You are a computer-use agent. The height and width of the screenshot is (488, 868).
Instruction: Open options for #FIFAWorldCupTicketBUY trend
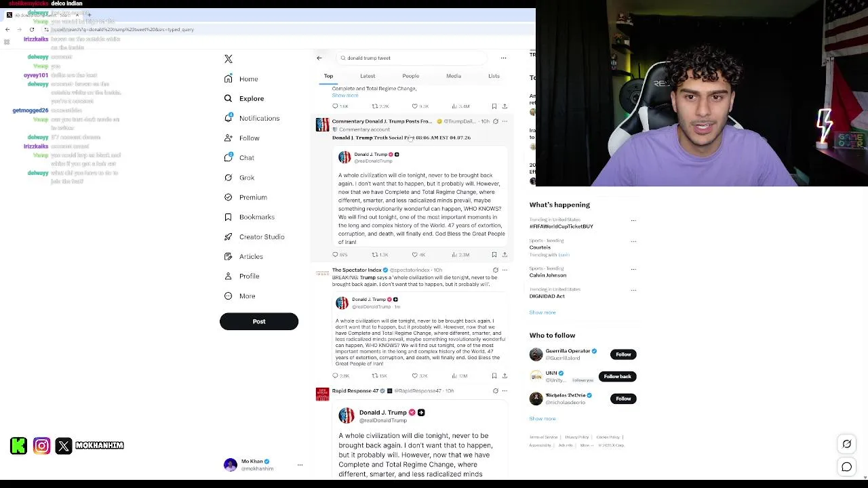[x=633, y=220]
